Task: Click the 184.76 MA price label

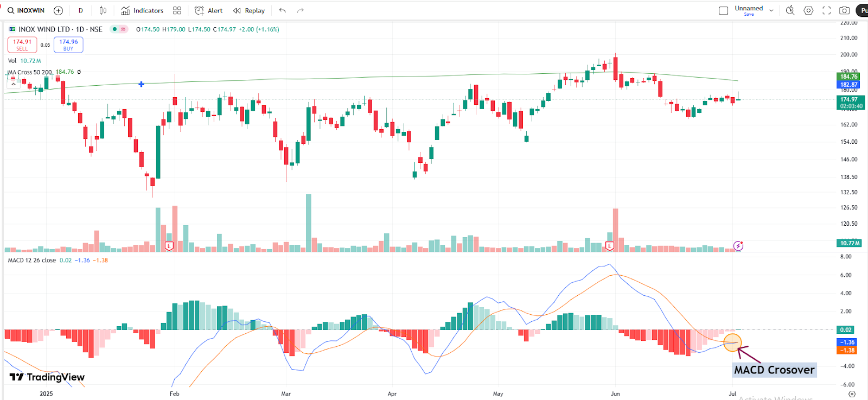Action: tap(849, 77)
